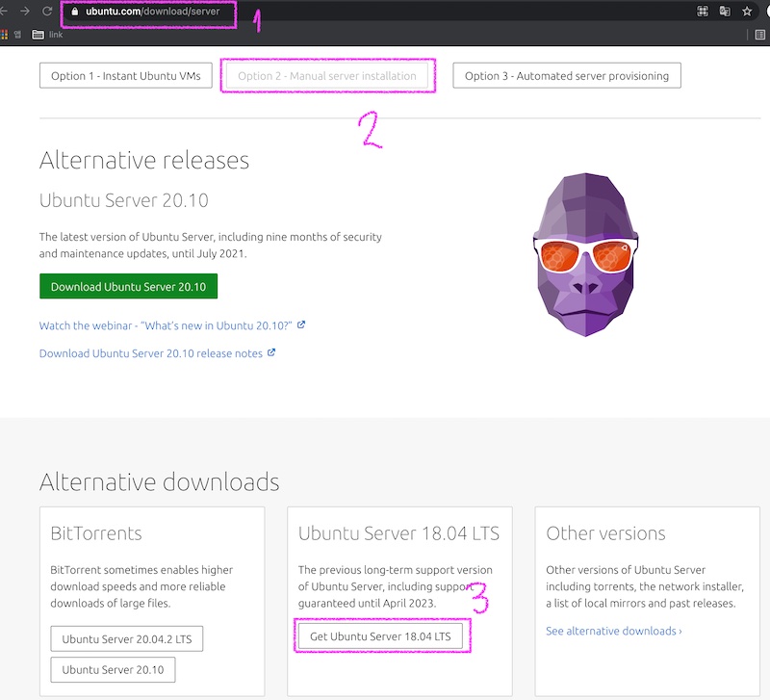Click text 'a list of local mirrors and past releases.'
This screenshot has width=770, height=700.
tap(641, 603)
